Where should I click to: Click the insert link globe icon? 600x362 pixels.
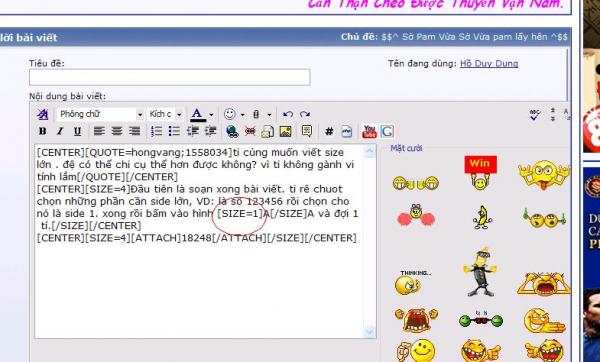(232, 131)
